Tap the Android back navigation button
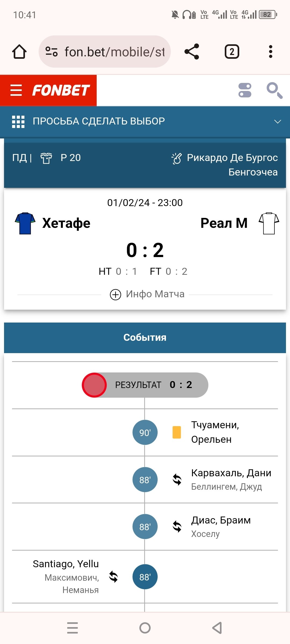 (x=217, y=628)
